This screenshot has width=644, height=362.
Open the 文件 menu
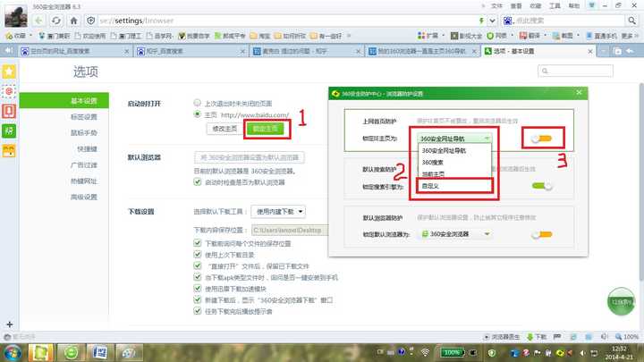coord(496,5)
